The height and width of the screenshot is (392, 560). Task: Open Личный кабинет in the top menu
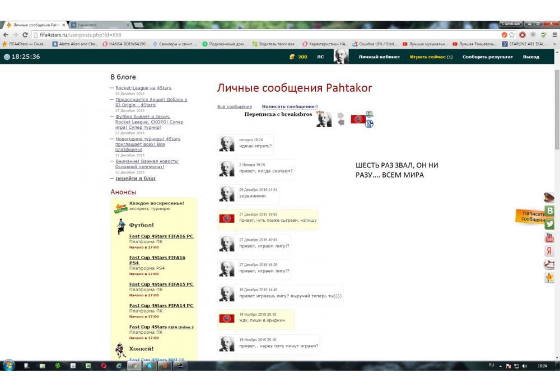pyautogui.click(x=379, y=57)
